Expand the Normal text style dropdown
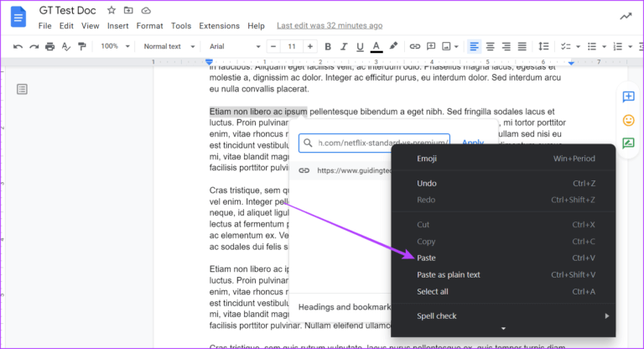 pos(169,46)
